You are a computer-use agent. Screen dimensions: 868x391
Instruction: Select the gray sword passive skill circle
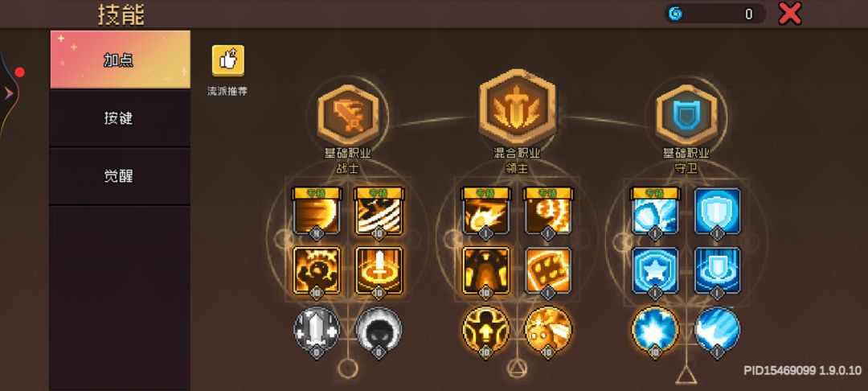coord(316,330)
